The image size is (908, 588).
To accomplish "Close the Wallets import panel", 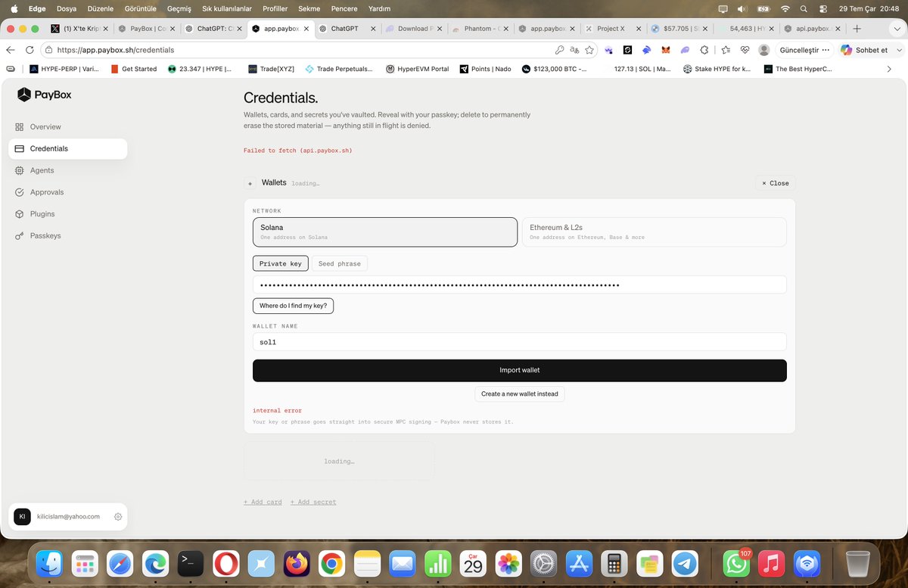I will pyautogui.click(x=775, y=183).
